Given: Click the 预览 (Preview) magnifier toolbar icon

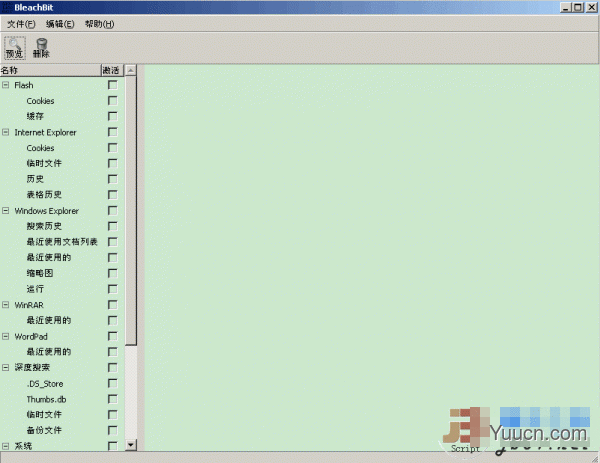Looking at the screenshot, I should [x=15, y=48].
